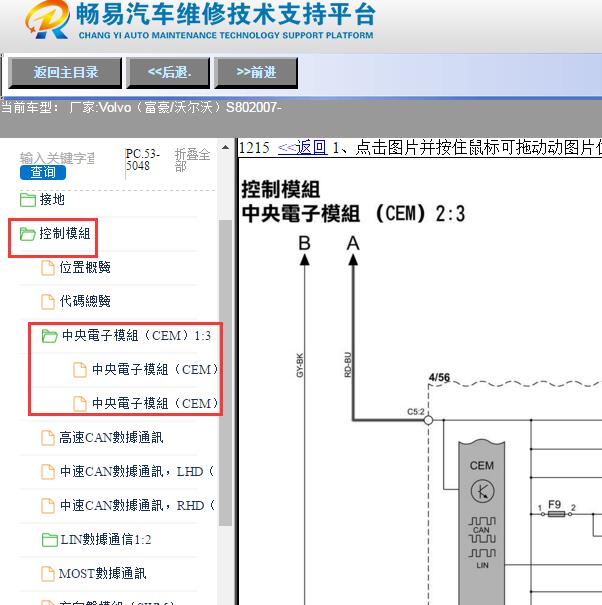Viewport: 602px width, 605px height.
Task: Open 中速CAN數據通訊，RHD document
Action: coord(137,505)
